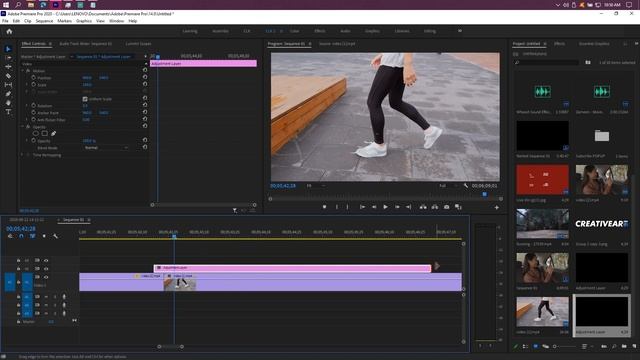Screen dimensions: 640x360
Task: Step back one frame
Action: pos(374,207)
